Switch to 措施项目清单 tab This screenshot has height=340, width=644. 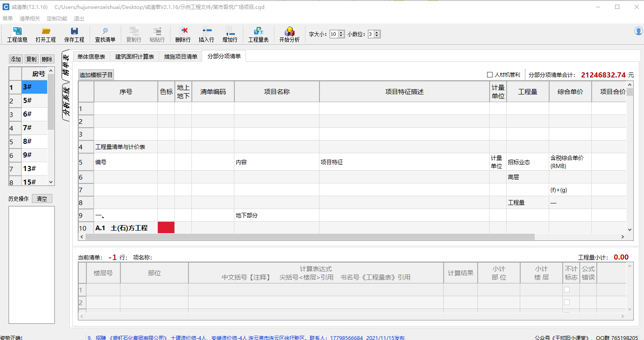tap(180, 57)
